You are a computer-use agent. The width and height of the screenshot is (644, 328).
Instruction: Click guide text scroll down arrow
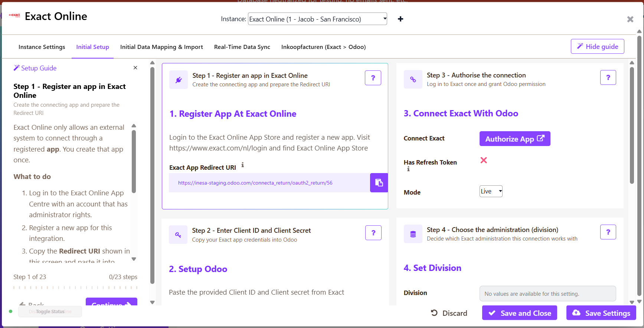(x=134, y=259)
